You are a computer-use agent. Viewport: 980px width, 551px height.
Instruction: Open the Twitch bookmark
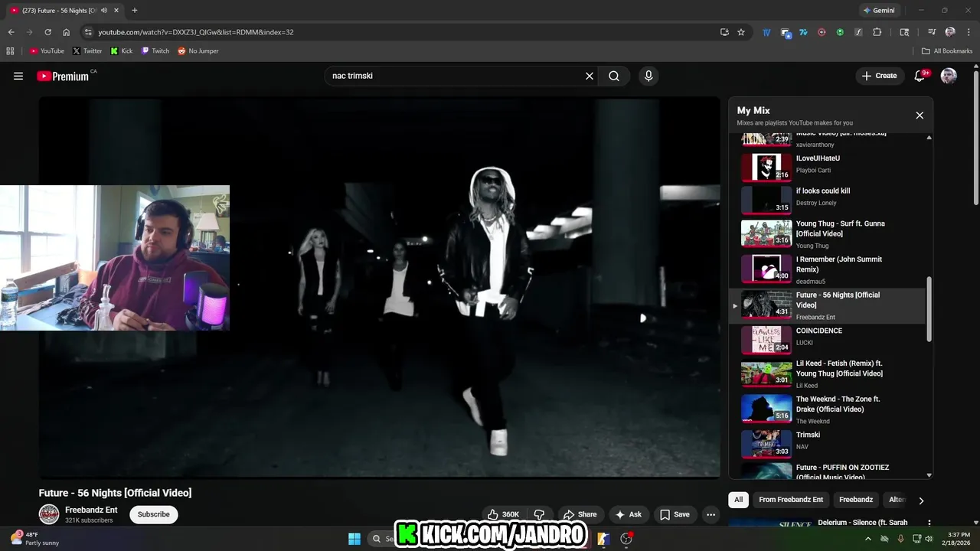point(155,51)
